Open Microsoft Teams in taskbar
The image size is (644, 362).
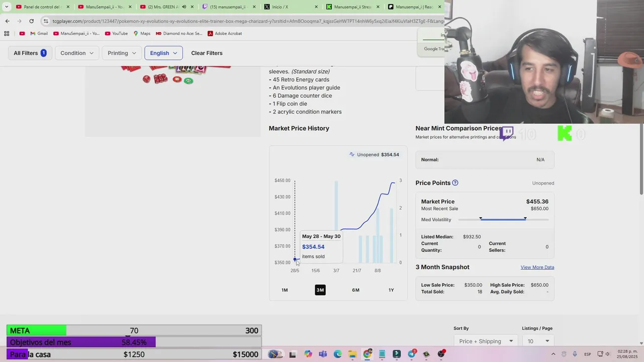coord(323,354)
